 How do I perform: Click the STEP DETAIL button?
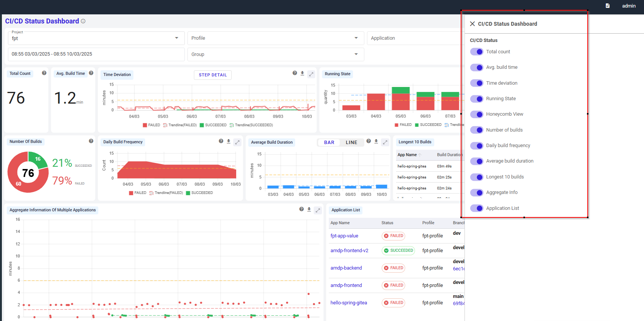pyautogui.click(x=213, y=75)
